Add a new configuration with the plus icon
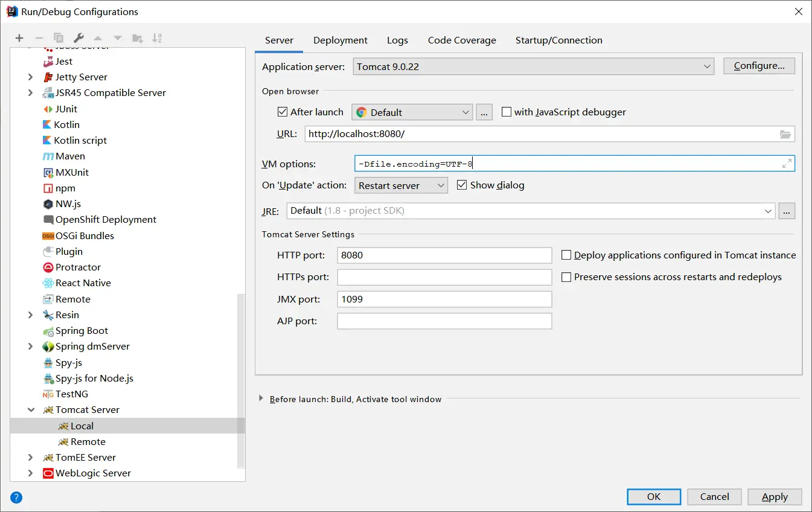The image size is (812, 512). [19, 38]
